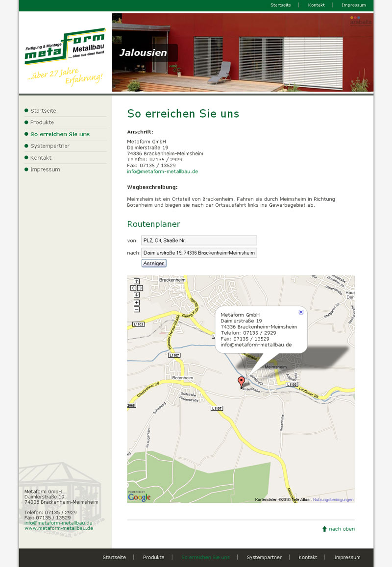Click the info email link under Anschrift
The width and height of the screenshot is (392, 567).
(x=162, y=172)
